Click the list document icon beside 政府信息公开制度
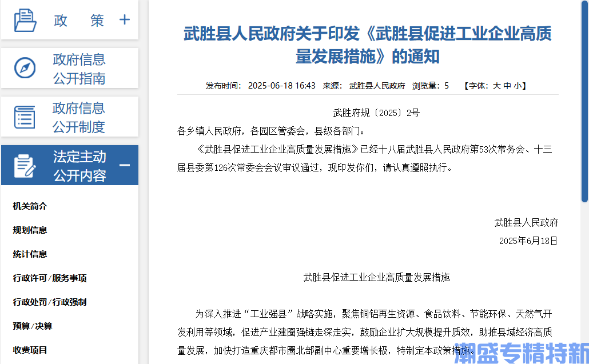Viewport: 589px width, 364px height. (25, 117)
